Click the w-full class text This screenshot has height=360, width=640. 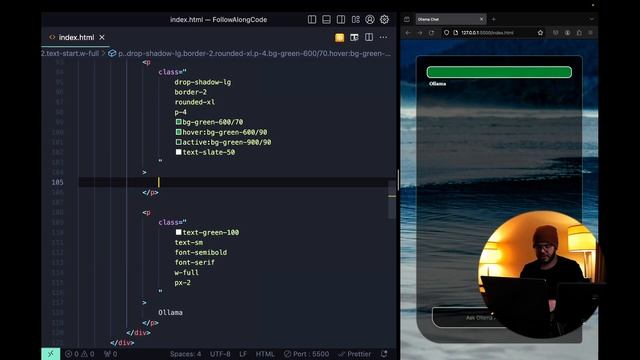pos(187,273)
